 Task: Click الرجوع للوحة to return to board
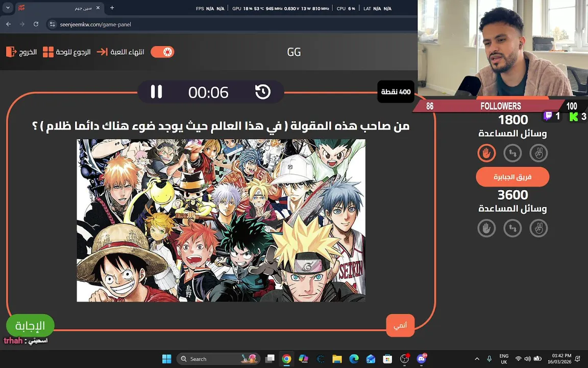coord(67,52)
